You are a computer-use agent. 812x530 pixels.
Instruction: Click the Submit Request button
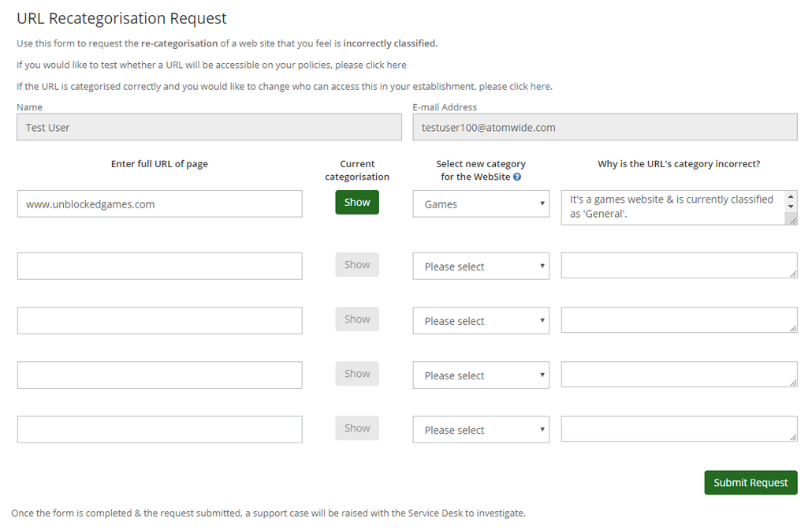(x=750, y=482)
